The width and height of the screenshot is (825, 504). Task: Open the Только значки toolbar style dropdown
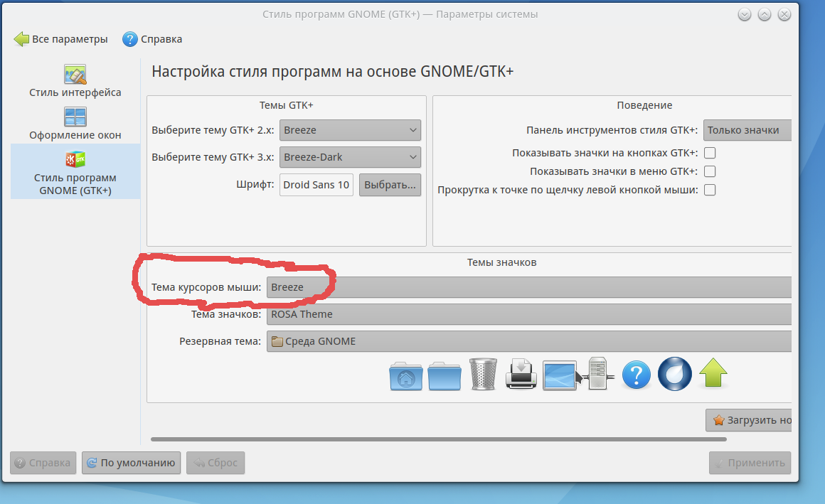pyautogui.click(x=747, y=130)
